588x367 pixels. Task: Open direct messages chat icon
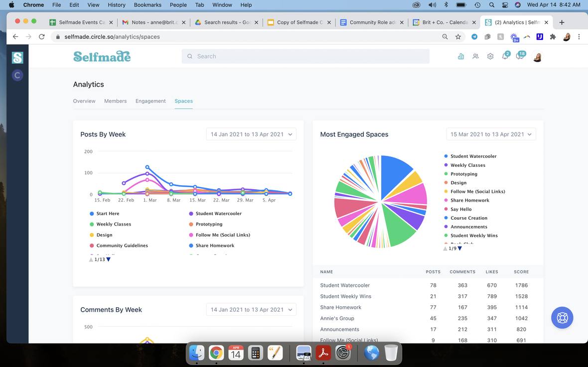[x=520, y=56]
